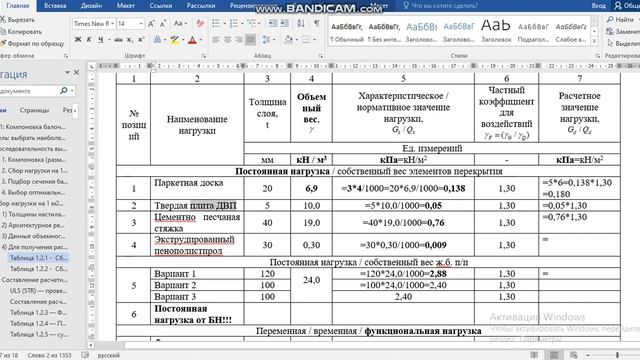
Task: Sort text (A-Z) icon
Action: pyautogui.click(x=301, y=24)
